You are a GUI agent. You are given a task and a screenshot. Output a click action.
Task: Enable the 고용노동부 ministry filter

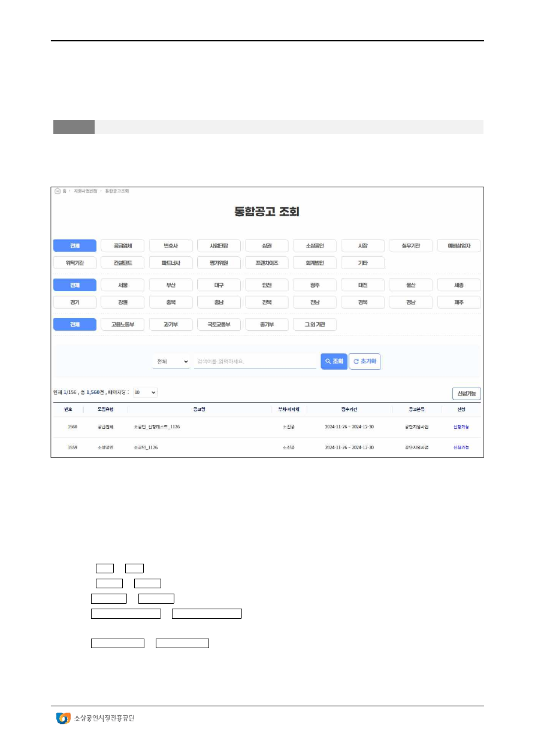(123, 325)
